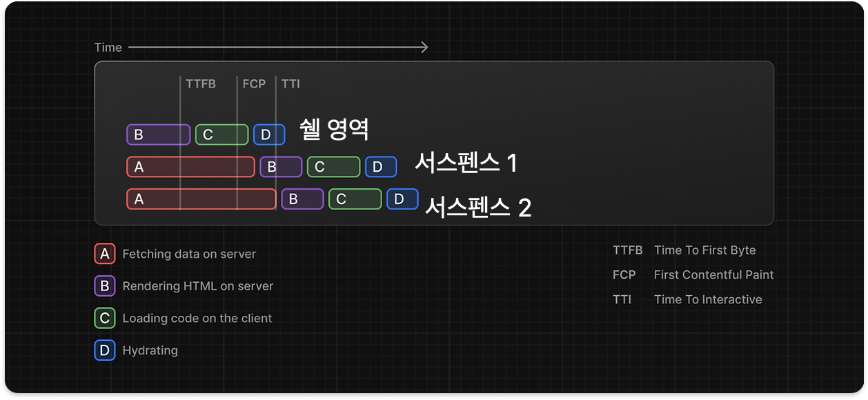Click the red A legend badge
Image resolution: width=868 pixels, height=400 pixels.
pyautogui.click(x=105, y=254)
